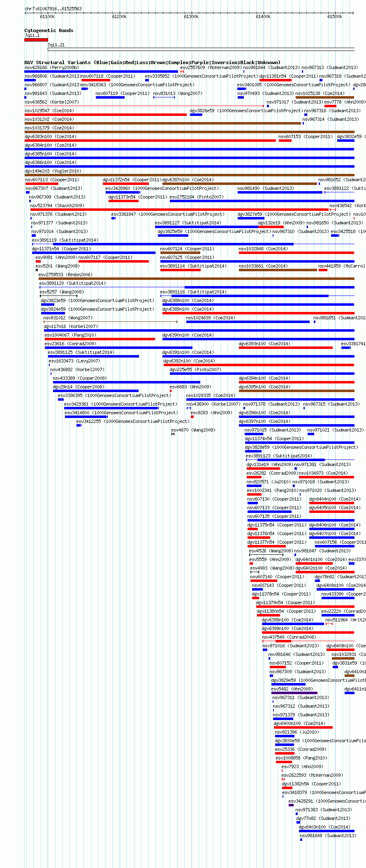Click the dgv6400n100 (Coe2014) label

299,723
